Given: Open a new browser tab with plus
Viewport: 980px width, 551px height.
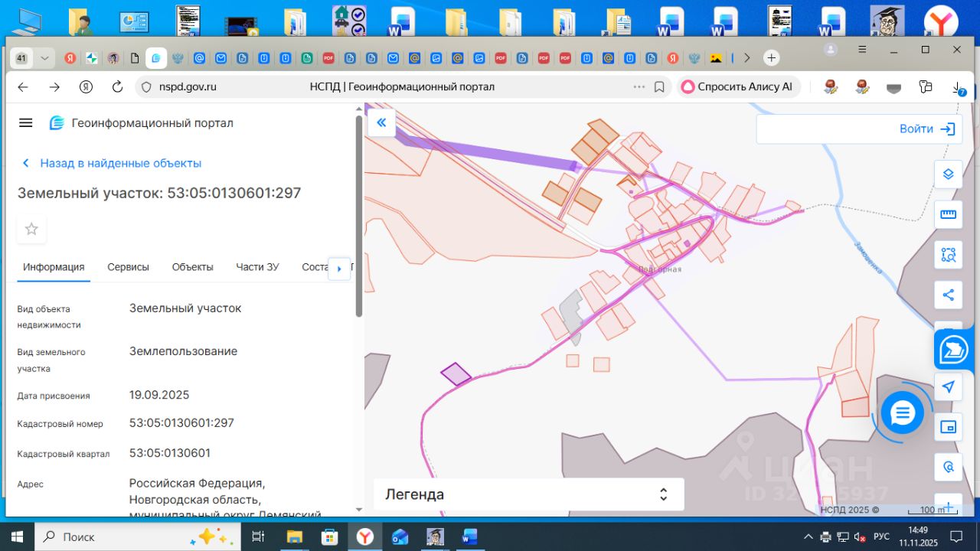Looking at the screenshot, I should (x=772, y=57).
